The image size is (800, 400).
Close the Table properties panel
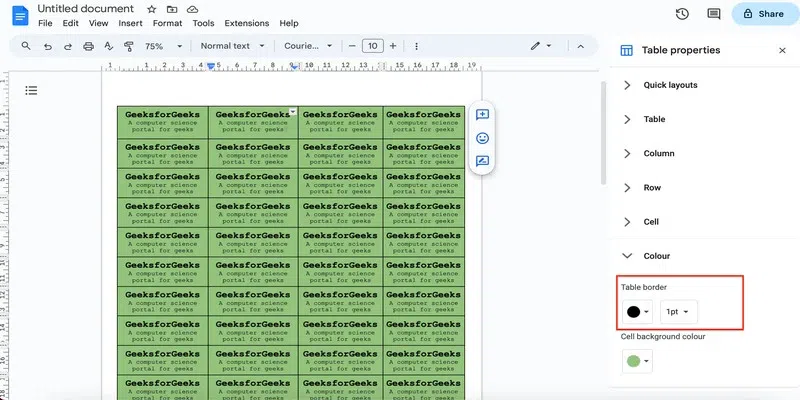point(782,50)
